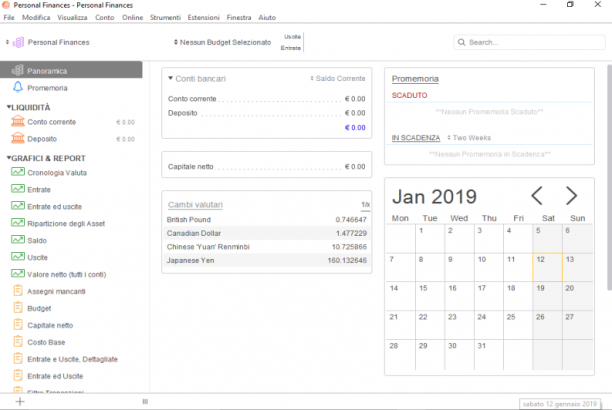Click the Capitale netto summary row
Screen dimensions: 612x410
tap(267, 167)
